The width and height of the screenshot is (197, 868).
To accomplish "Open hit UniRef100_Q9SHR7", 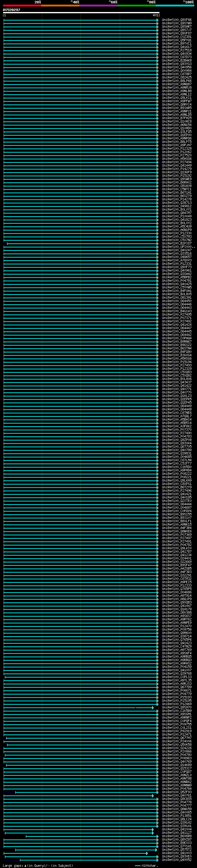I will (177, 26).
